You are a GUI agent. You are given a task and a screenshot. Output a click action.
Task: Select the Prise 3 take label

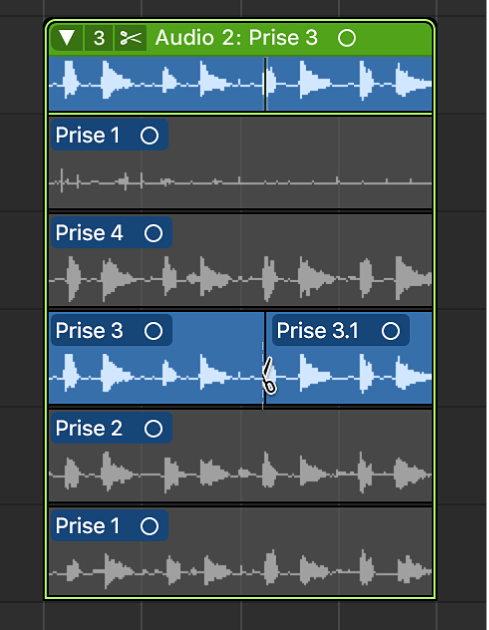coord(89,331)
